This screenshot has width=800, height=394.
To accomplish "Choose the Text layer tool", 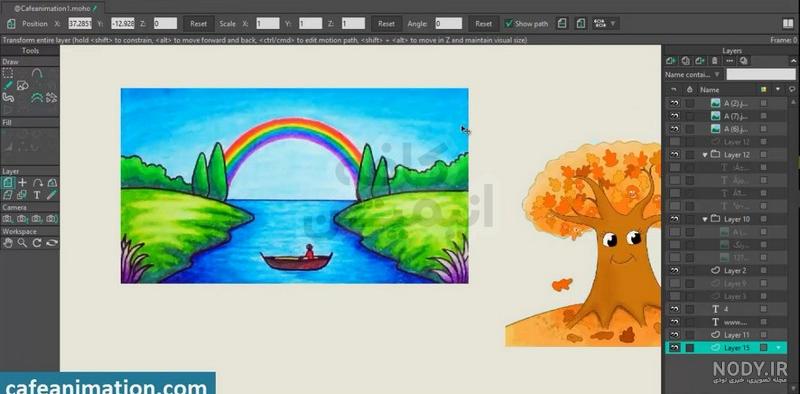I will [x=37, y=195].
